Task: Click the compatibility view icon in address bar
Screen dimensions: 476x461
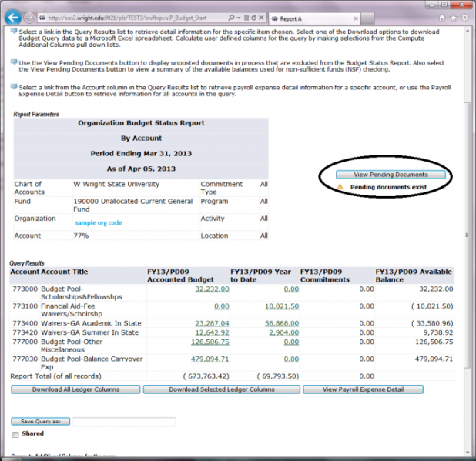Action: pos(246,18)
